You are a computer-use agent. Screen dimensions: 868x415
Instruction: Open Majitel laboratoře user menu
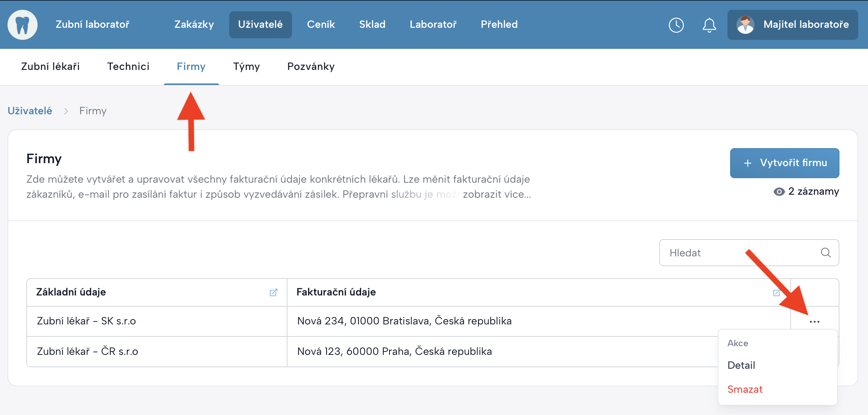pos(806,25)
